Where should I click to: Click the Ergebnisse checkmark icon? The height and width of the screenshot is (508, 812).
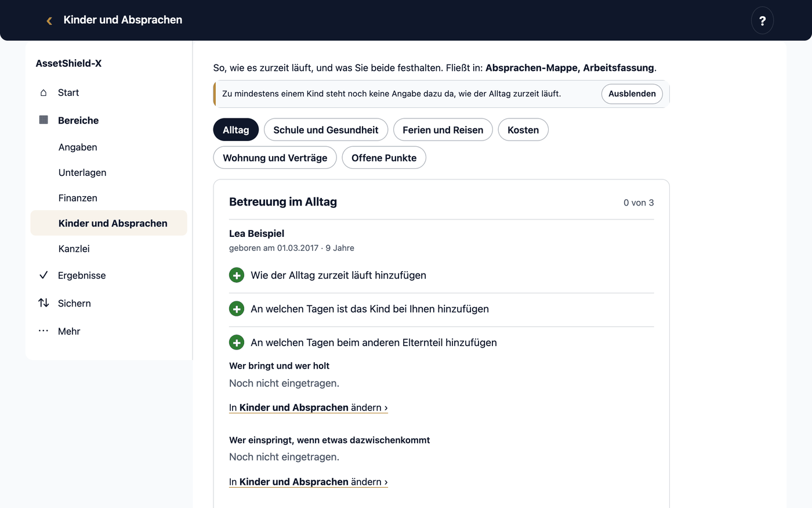tap(43, 275)
